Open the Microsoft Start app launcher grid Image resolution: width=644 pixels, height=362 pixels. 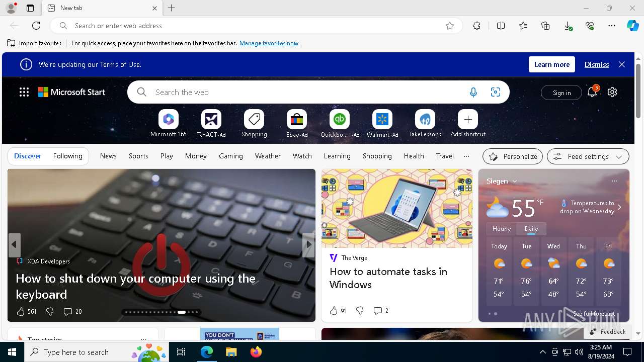tap(24, 92)
